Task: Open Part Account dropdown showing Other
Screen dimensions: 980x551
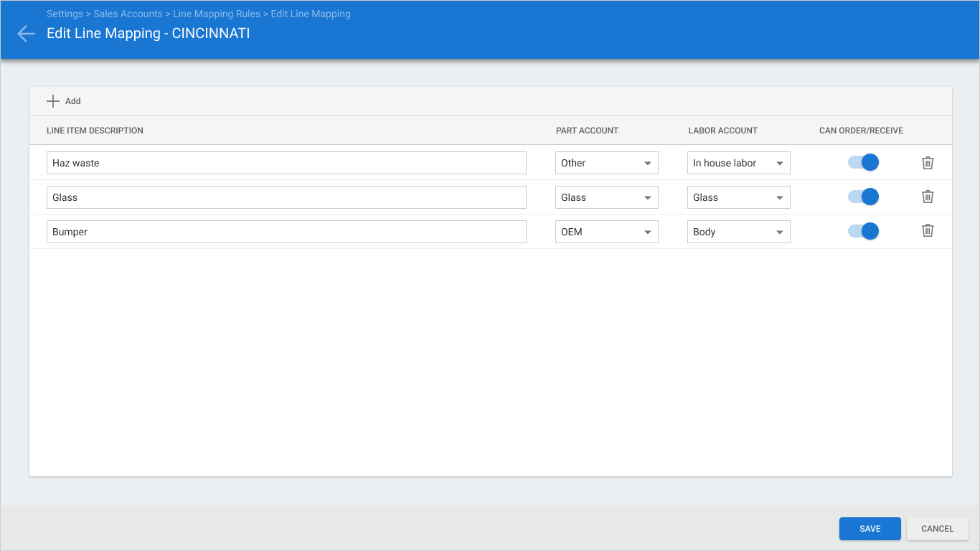Action: tap(607, 163)
